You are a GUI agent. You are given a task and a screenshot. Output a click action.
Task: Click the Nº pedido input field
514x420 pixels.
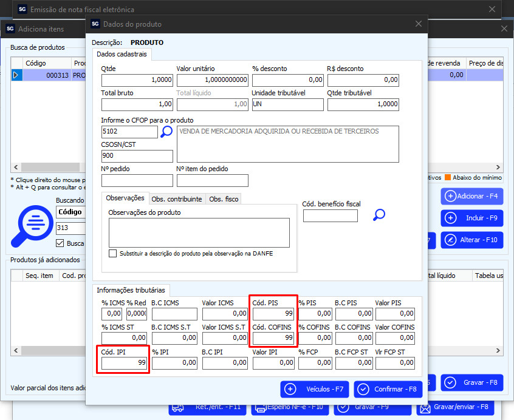pyautogui.click(x=137, y=180)
